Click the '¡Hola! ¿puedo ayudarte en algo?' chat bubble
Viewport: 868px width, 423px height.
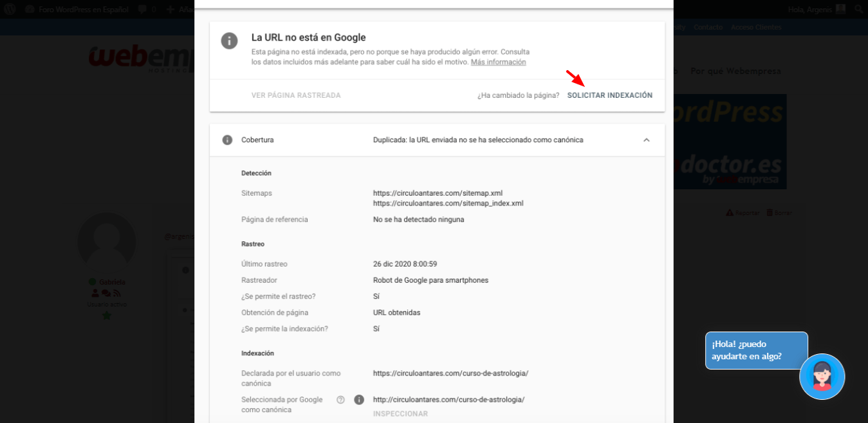(756, 350)
